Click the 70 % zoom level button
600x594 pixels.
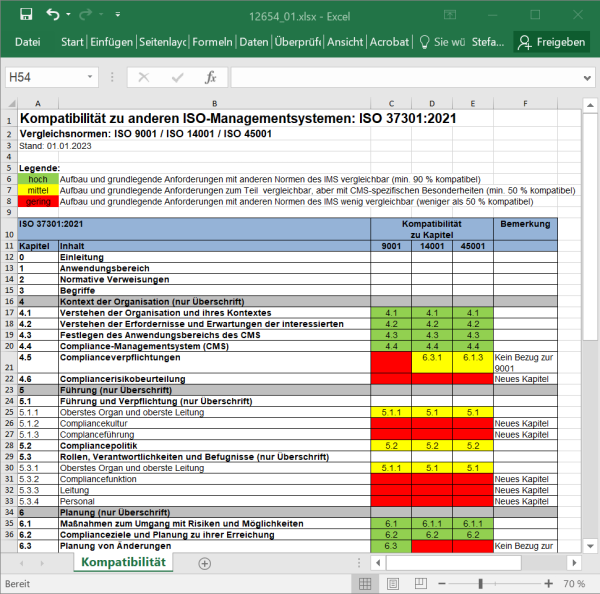575,583
